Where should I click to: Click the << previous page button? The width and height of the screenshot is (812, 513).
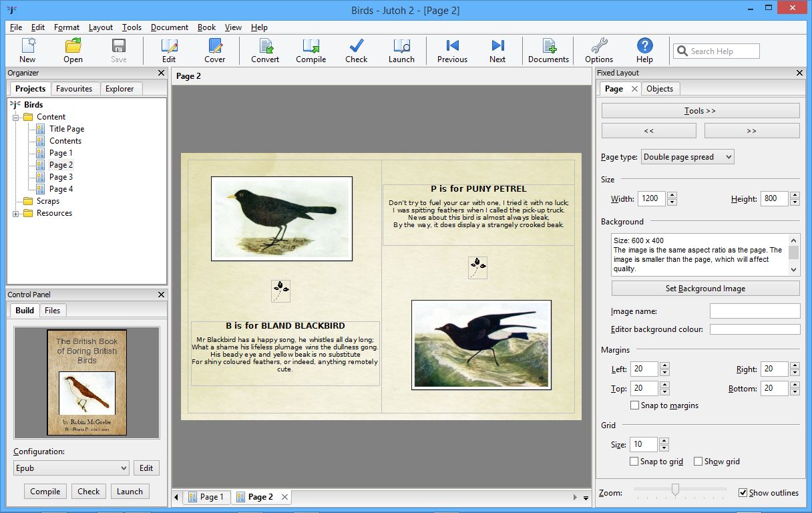pyautogui.click(x=649, y=131)
